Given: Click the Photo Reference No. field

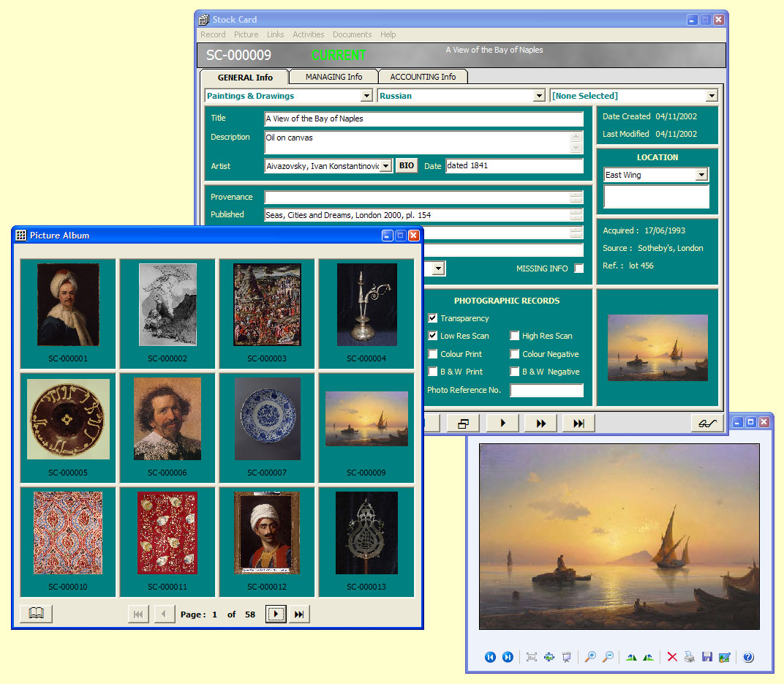Looking at the screenshot, I should pos(546,390).
